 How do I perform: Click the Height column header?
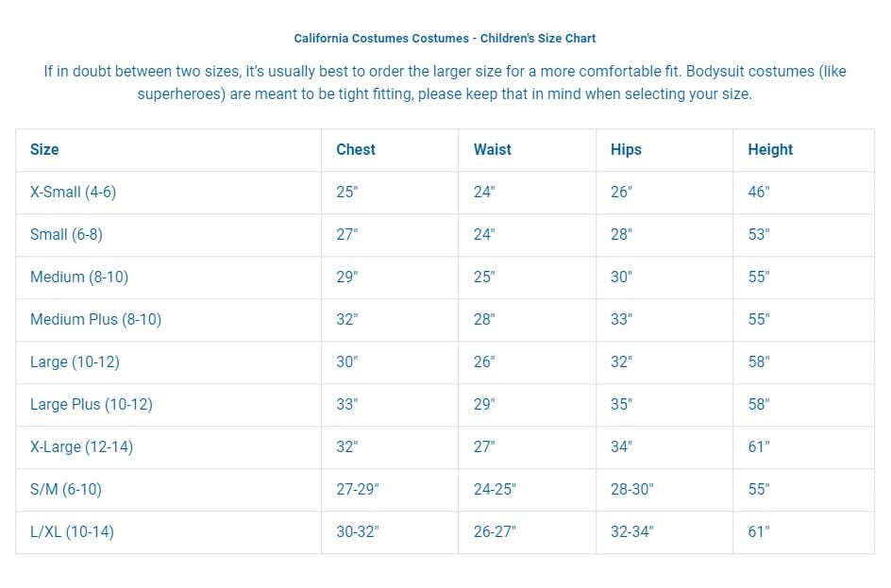[770, 149]
